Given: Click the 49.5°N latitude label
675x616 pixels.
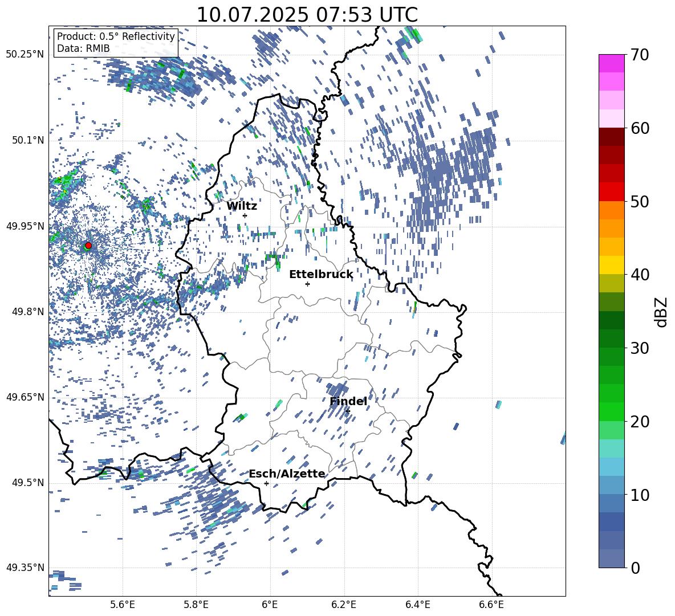Looking at the screenshot, I should pyautogui.click(x=28, y=483).
